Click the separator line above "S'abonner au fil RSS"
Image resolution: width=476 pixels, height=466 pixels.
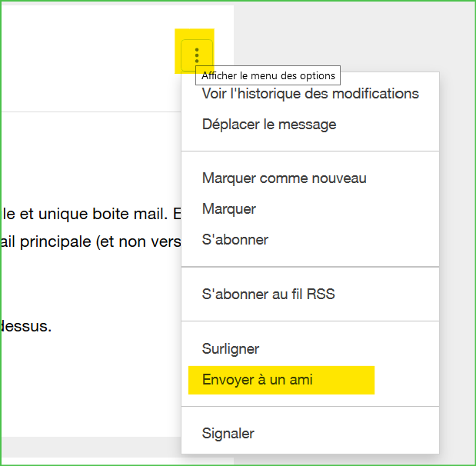[x=310, y=267]
